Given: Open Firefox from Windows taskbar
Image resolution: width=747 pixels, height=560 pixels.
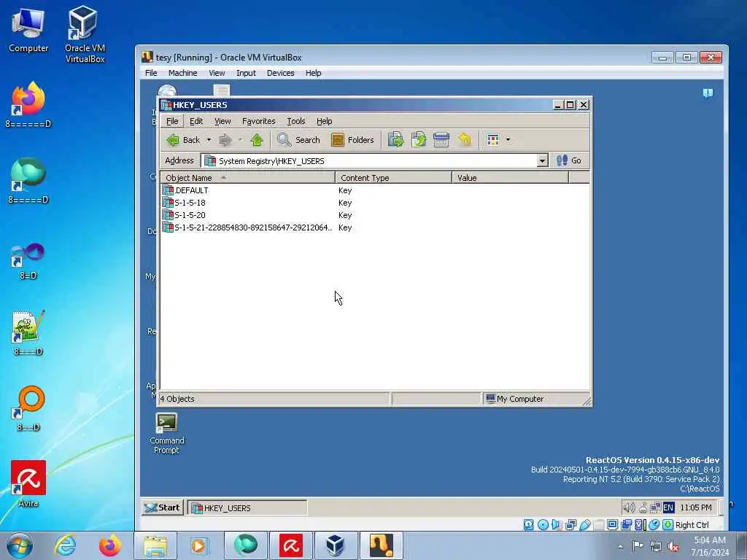Looking at the screenshot, I should 109,545.
